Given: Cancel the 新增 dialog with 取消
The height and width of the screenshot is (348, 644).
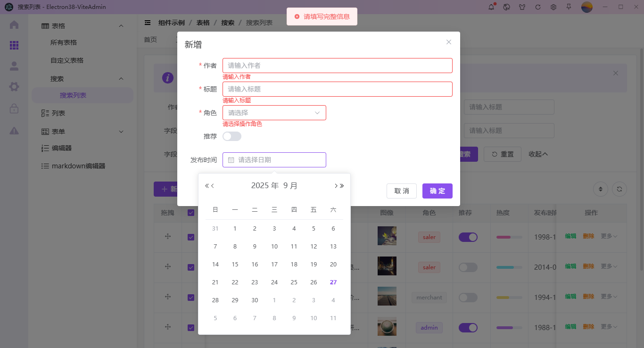Looking at the screenshot, I should pyautogui.click(x=401, y=191).
